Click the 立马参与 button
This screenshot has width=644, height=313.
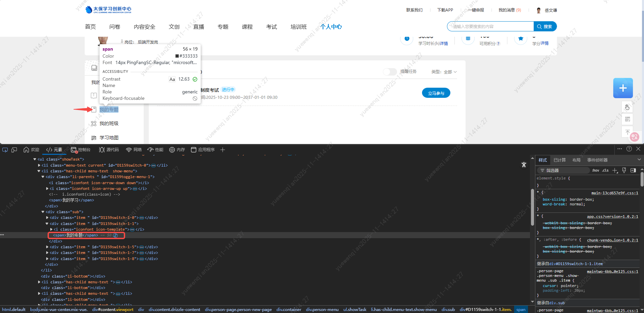[x=436, y=92]
